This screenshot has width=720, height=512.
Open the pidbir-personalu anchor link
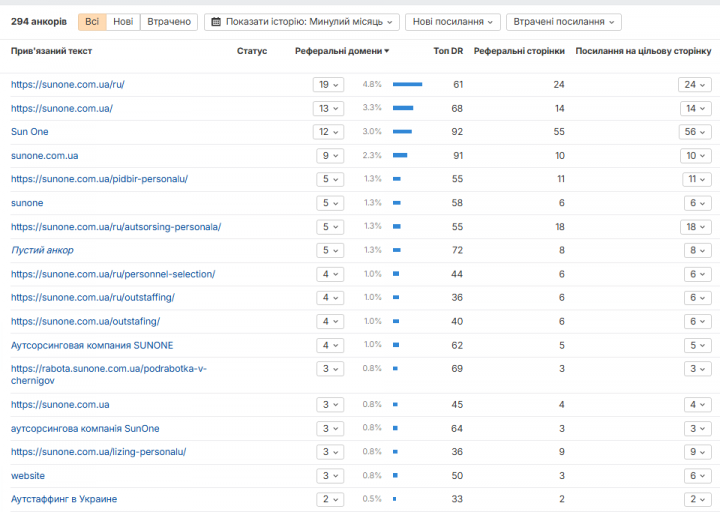click(99, 179)
